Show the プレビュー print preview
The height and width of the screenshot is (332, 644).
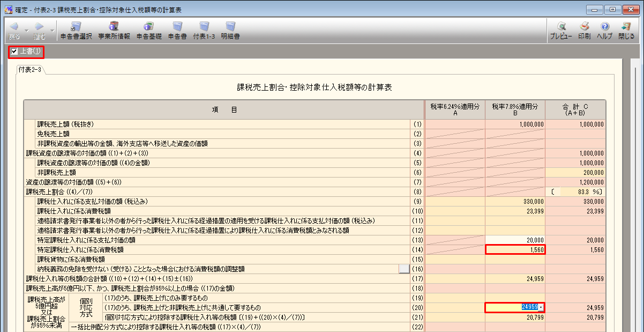point(561,31)
